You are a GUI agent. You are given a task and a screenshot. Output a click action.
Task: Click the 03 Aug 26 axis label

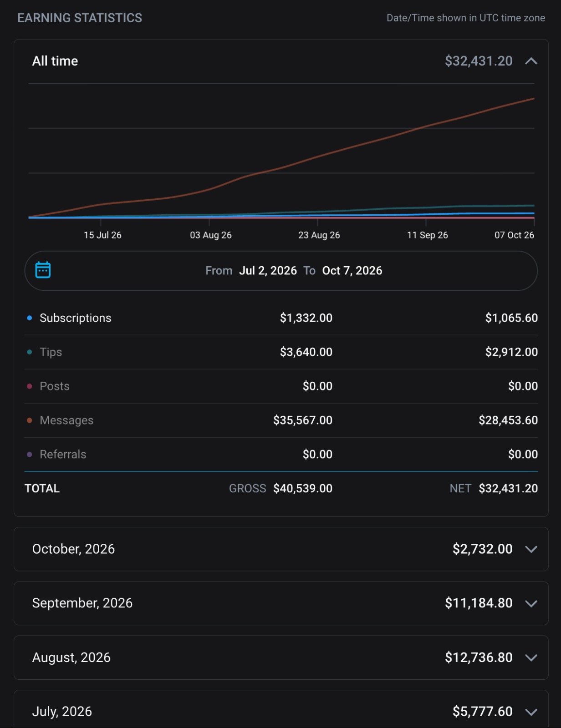pos(211,235)
